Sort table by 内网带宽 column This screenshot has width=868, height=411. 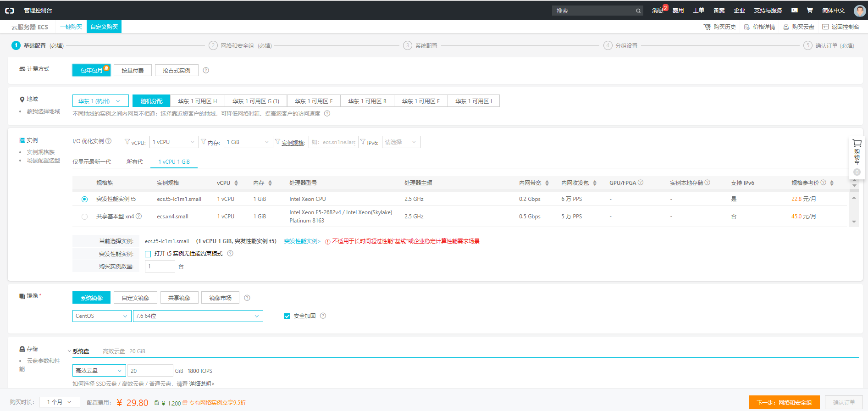547,183
